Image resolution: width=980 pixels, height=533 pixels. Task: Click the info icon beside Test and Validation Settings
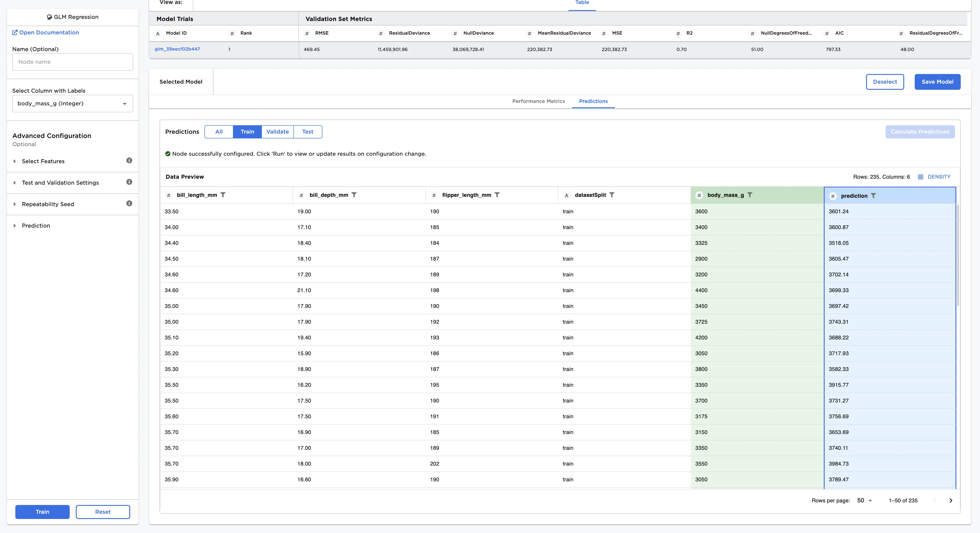[129, 182]
